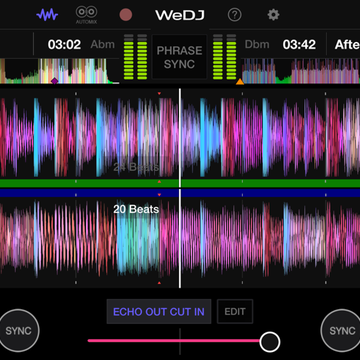Click the right deck time 03:42
The height and width of the screenshot is (360, 360).
(x=299, y=44)
